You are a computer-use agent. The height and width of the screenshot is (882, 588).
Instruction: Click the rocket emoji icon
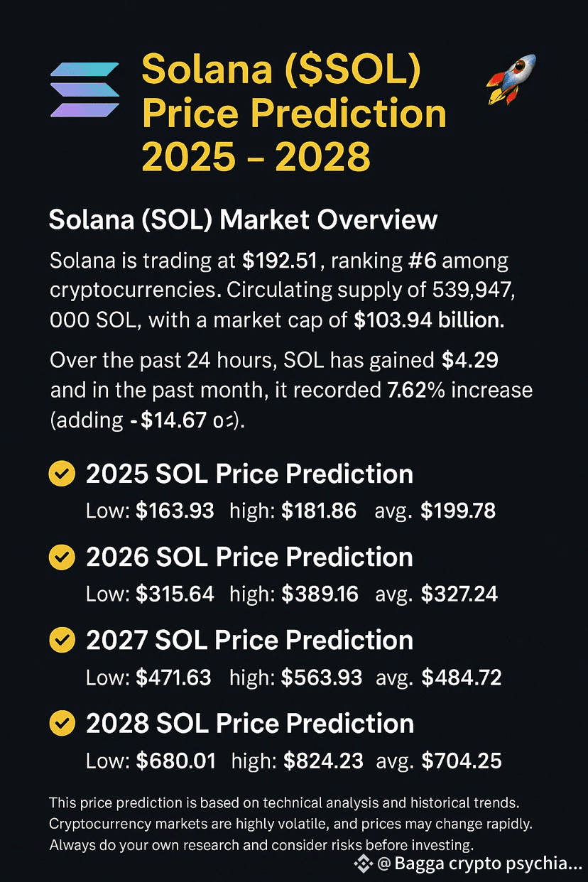511,80
